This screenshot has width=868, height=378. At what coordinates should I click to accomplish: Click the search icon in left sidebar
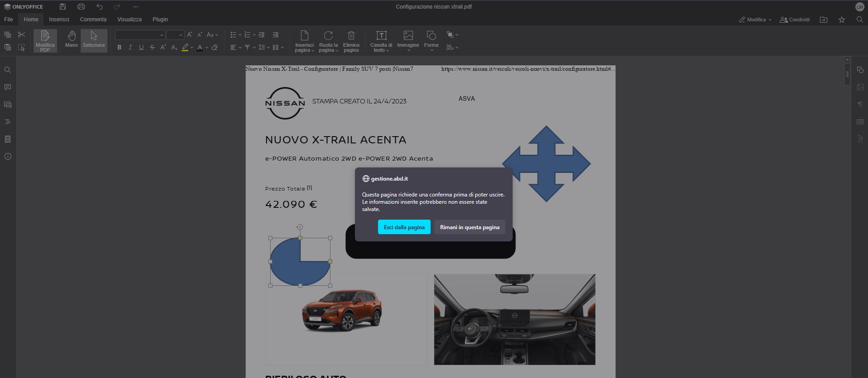8,70
